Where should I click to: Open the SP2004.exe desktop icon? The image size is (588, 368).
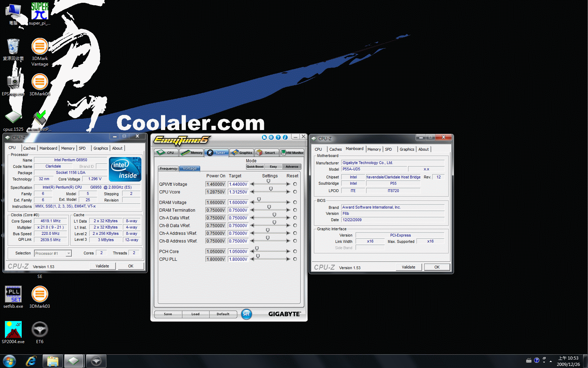coord(13,332)
